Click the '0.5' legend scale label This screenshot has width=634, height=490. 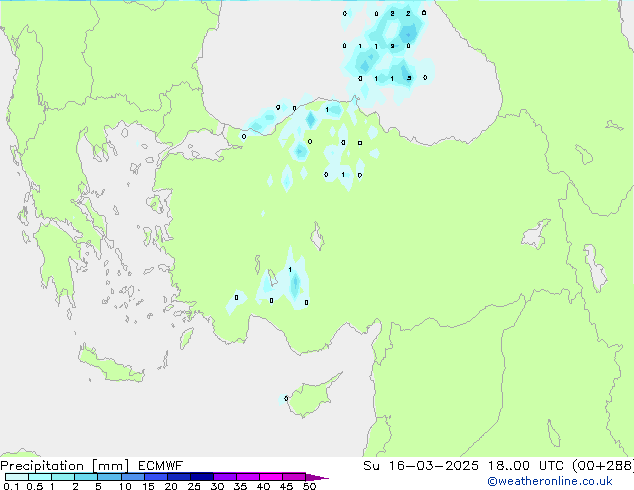[34, 486]
